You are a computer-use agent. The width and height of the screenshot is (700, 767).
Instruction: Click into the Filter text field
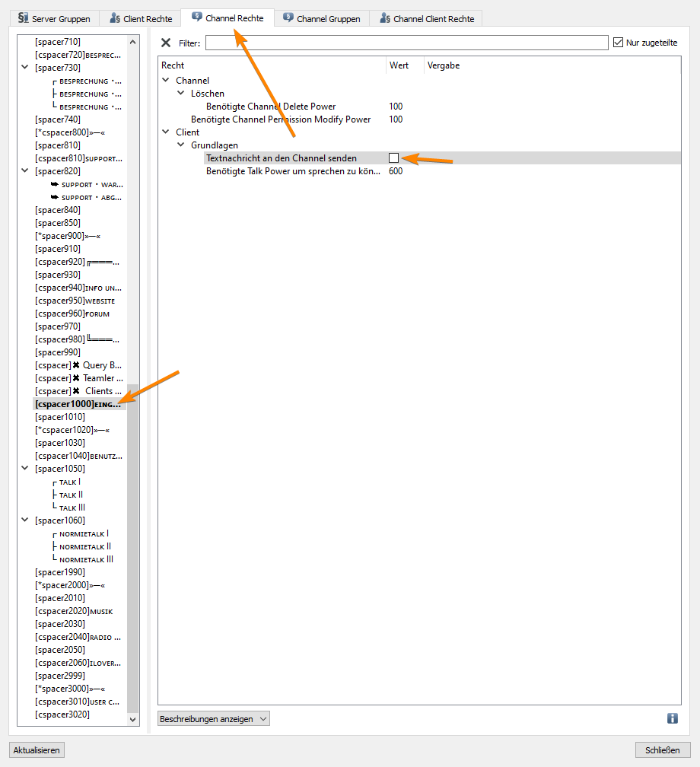[406, 43]
